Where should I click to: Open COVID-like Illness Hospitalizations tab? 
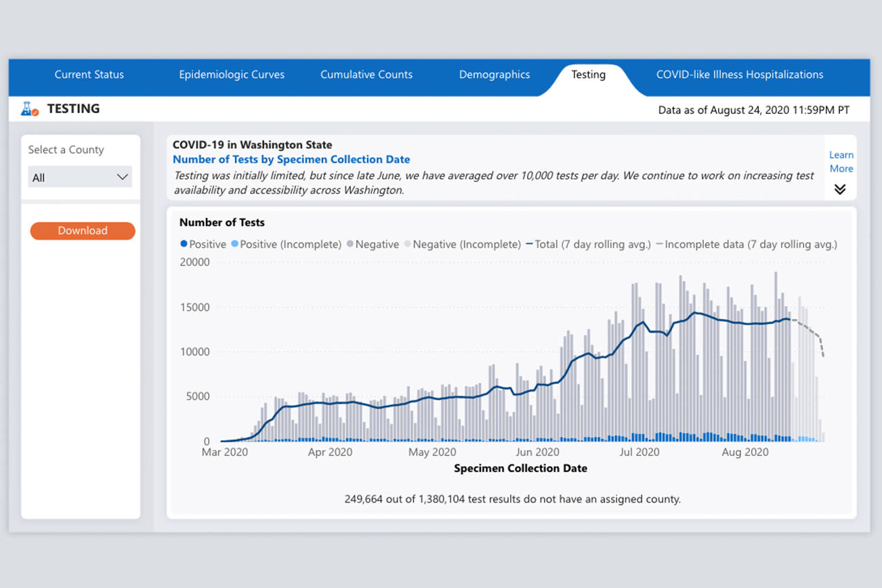tap(740, 75)
